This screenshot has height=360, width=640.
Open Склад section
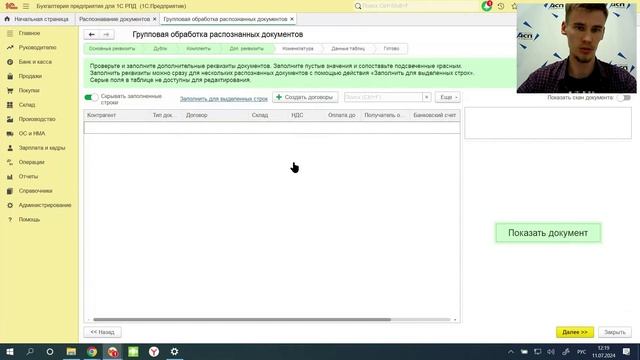(27, 104)
